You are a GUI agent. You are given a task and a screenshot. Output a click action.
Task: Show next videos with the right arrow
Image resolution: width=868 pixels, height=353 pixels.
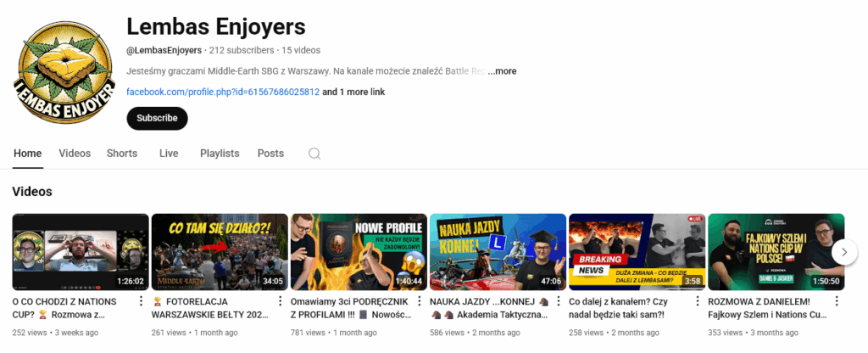click(x=844, y=252)
